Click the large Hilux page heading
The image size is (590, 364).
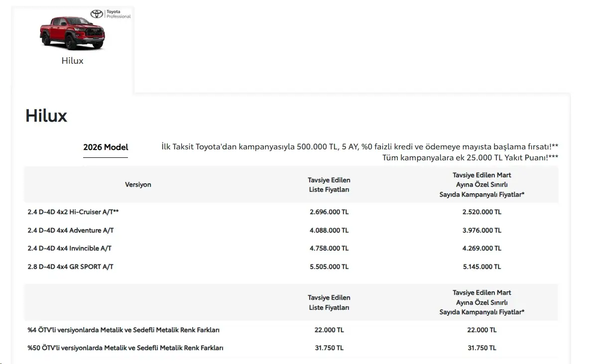(46, 116)
